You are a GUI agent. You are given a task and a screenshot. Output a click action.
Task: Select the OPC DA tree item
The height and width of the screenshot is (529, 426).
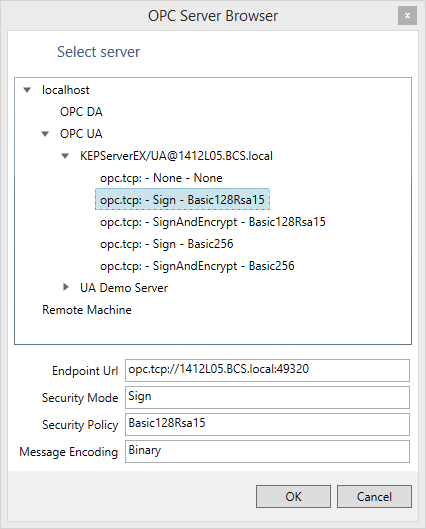(81, 112)
